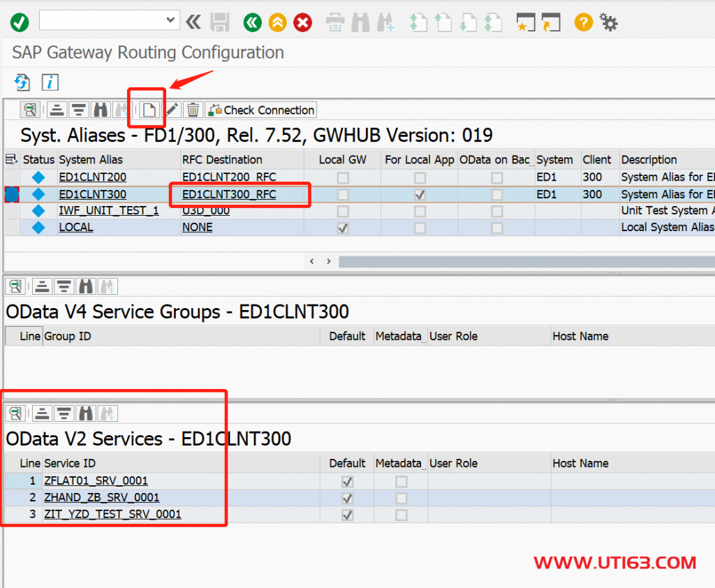Image resolution: width=715 pixels, height=588 pixels.
Task: Go back with the green Back icon
Action: [x=253, y=22]
